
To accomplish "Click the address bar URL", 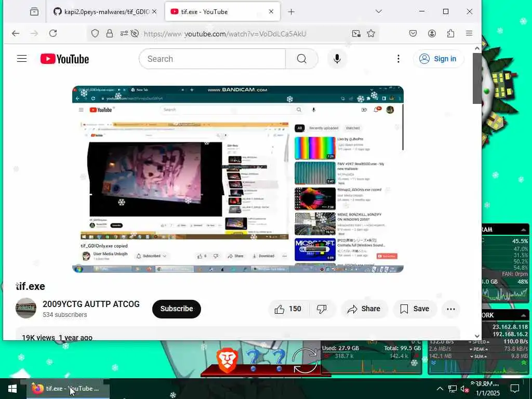I will [x=225, y=34].
